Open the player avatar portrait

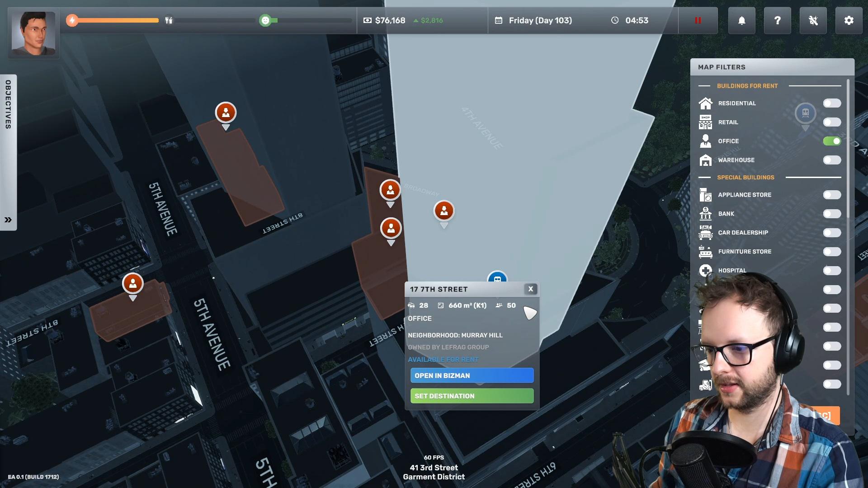(33, 33)
